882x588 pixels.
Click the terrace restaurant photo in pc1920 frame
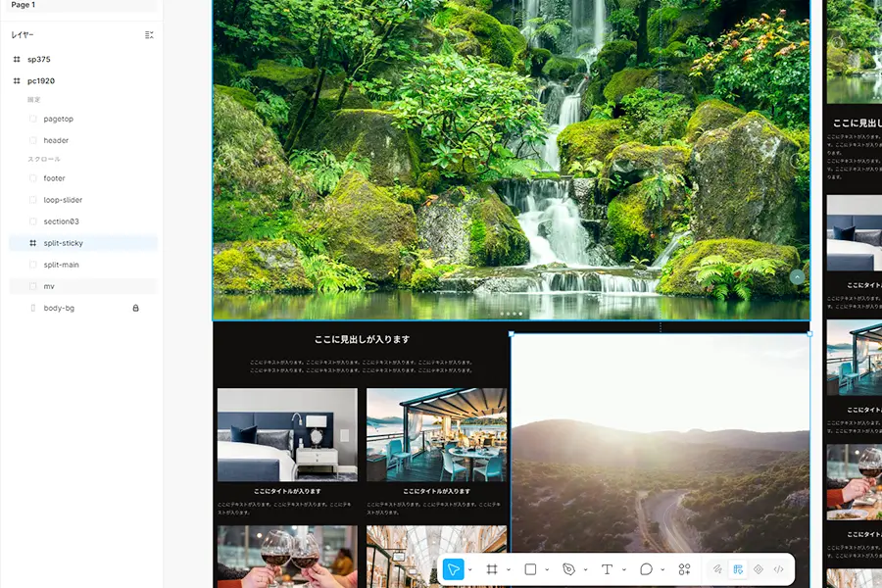[436, 434]
